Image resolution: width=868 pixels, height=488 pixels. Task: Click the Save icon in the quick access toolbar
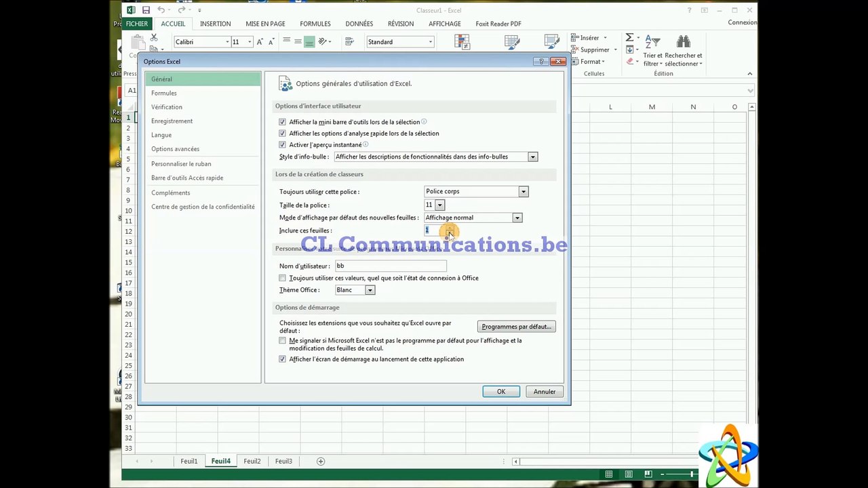(146, 10)
